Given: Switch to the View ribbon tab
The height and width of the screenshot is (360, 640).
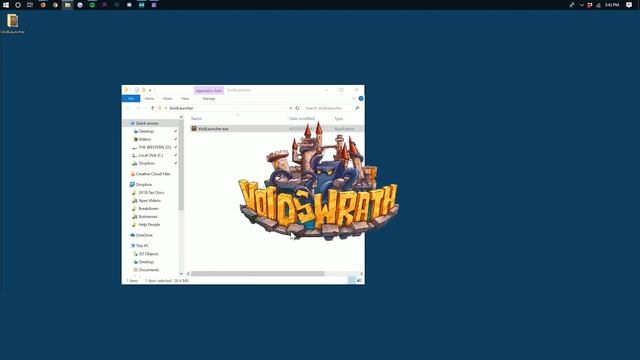Looking at the screenshot, I should click(x=185, y=98).
